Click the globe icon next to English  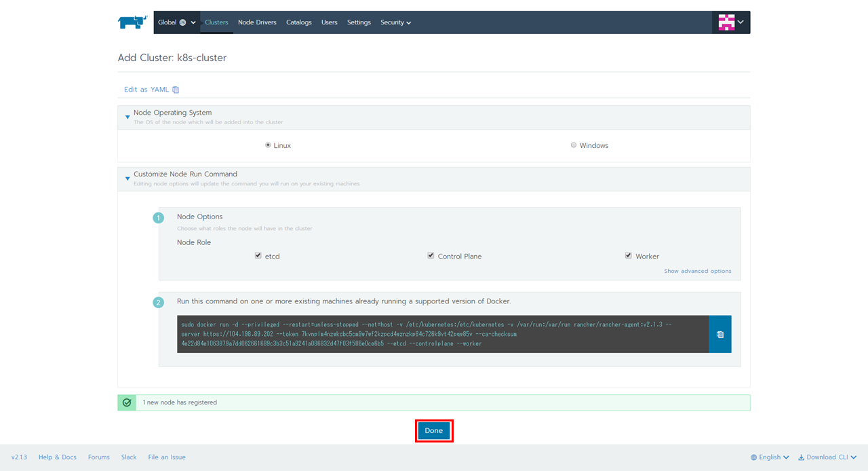pos(754,457)
